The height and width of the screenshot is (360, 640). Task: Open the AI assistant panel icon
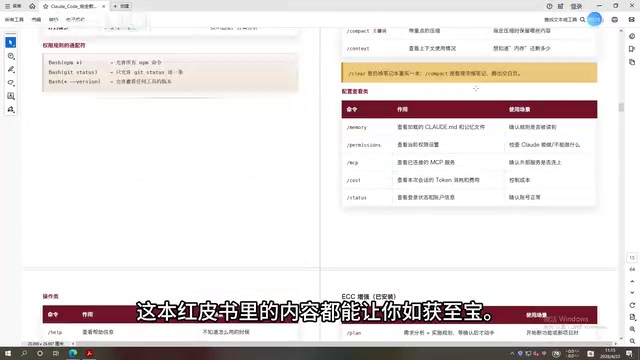[x=632, y=36]
